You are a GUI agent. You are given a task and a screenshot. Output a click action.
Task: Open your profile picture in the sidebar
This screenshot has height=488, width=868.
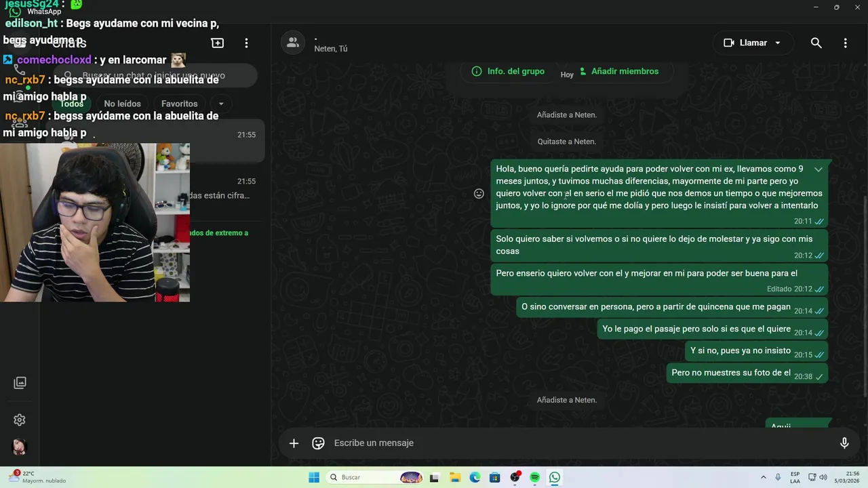coord(20,447)
